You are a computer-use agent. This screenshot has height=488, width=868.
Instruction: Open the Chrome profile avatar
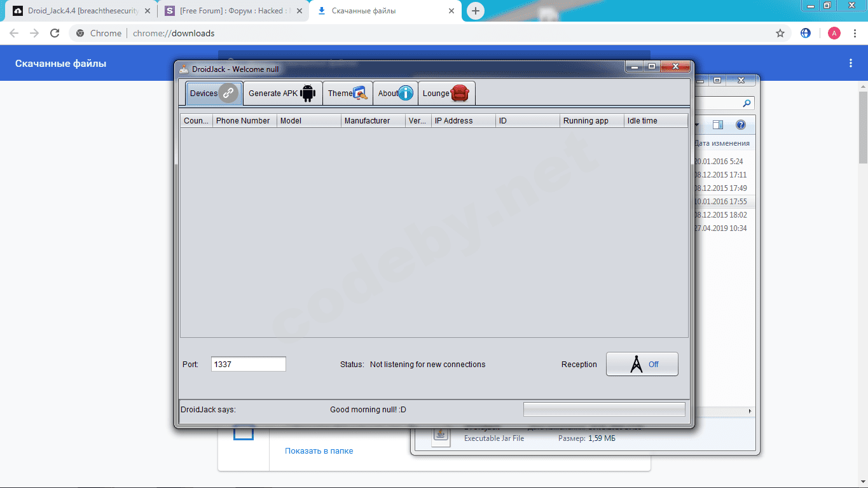click(834, 33)
